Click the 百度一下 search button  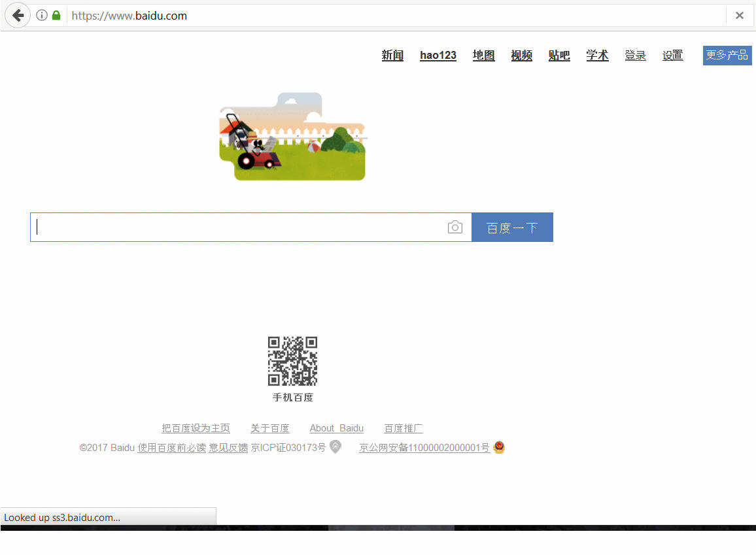(x=512, y=227)
